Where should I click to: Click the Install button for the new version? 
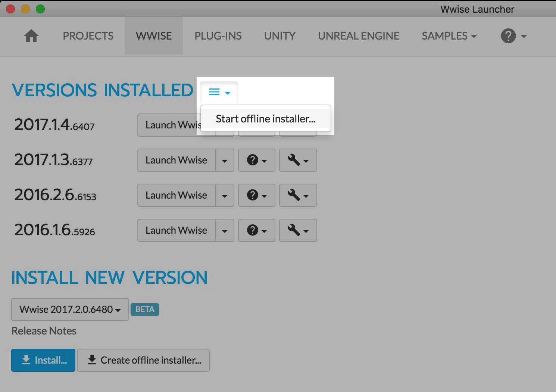(x=43, y=360)
